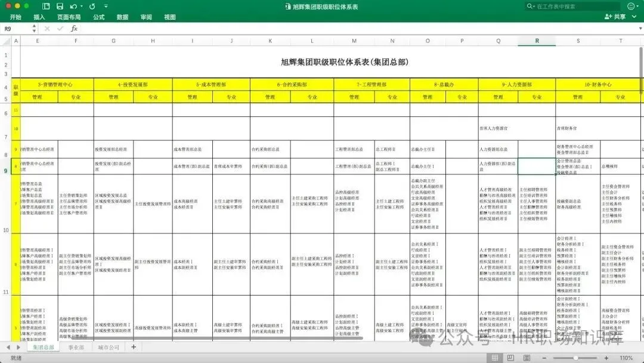644x363 pixels.
Task: Click the Name Box stepper arrows
Action: coord(34,29)
